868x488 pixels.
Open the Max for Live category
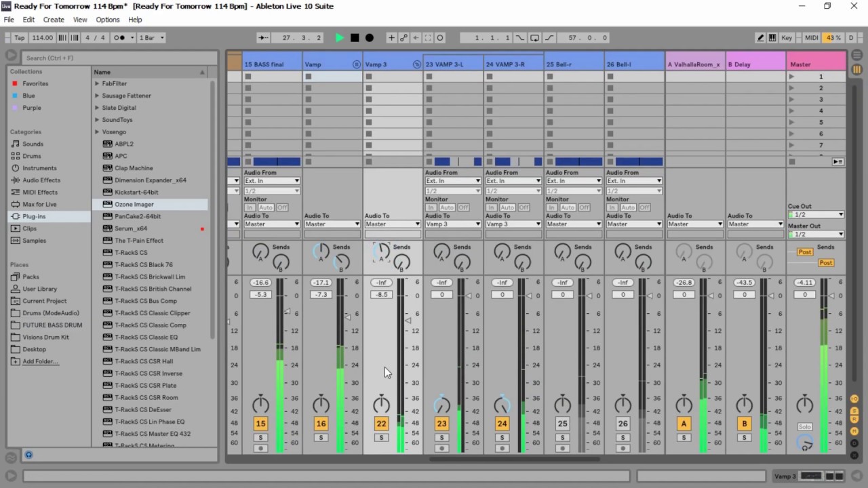(39, 204)
